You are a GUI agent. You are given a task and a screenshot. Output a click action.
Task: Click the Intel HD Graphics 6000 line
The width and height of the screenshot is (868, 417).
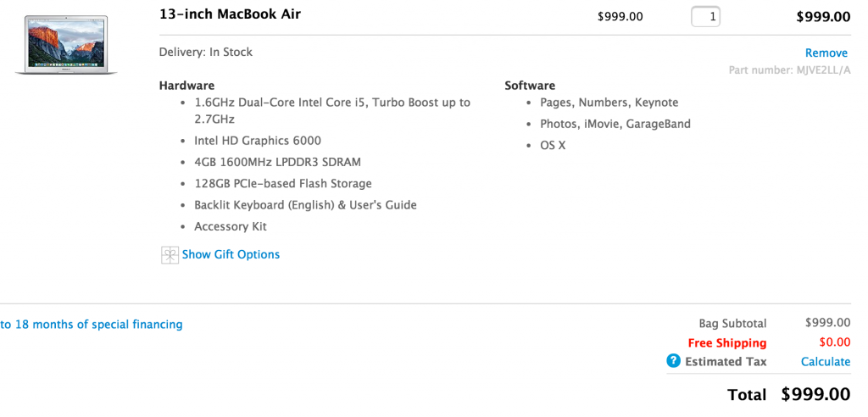coord(258,141)
